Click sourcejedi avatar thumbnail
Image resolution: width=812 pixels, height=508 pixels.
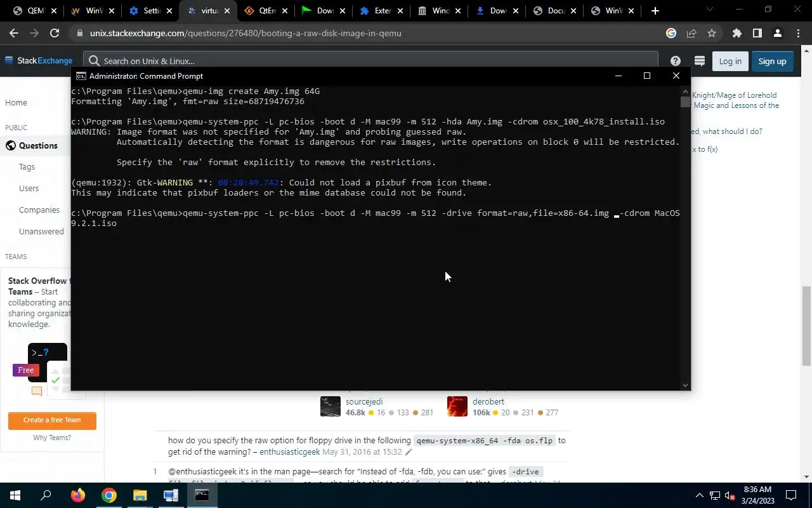[x=331, y=406]
